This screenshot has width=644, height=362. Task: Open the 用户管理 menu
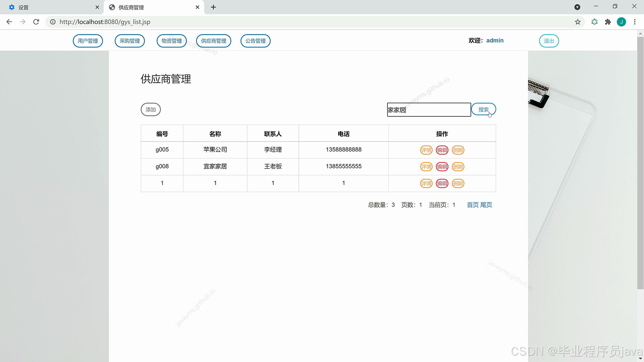(88, 41)
